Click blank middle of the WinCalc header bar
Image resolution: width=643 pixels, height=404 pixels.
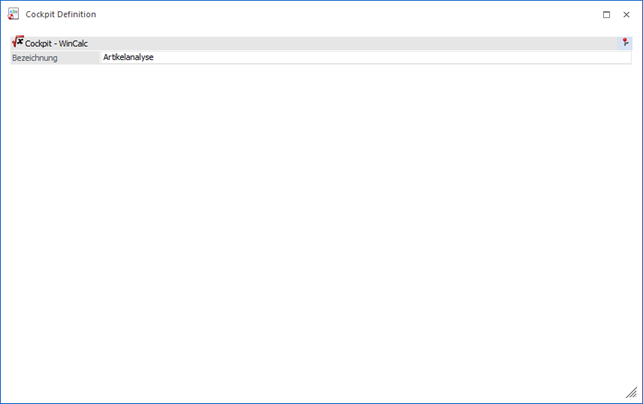click(350, 44)
